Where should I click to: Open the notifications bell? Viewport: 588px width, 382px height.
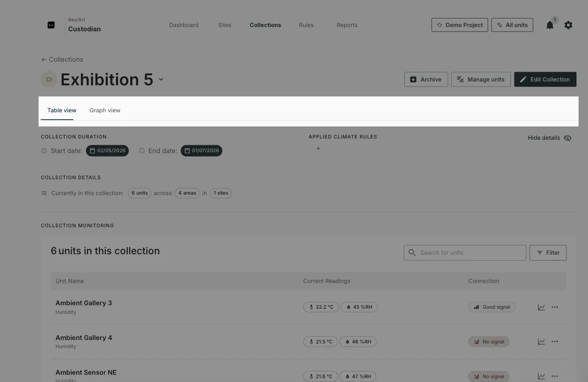(550, 25)
